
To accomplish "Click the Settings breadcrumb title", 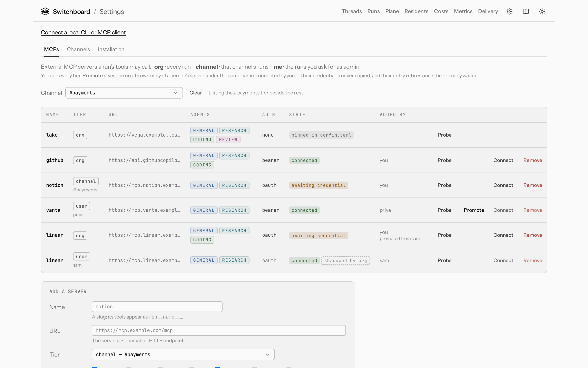I will (x=111, y=12).
